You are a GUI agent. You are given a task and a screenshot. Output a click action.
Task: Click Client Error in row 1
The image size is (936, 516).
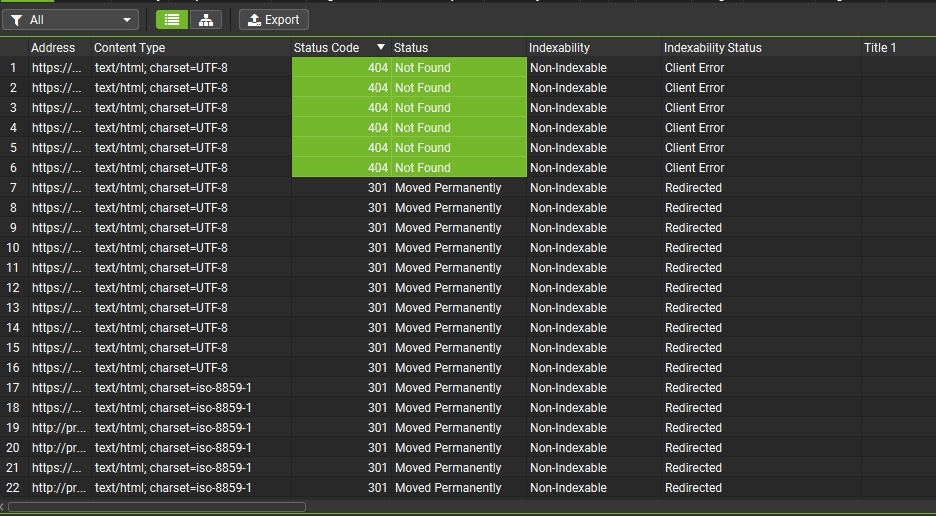click(694, 68)
